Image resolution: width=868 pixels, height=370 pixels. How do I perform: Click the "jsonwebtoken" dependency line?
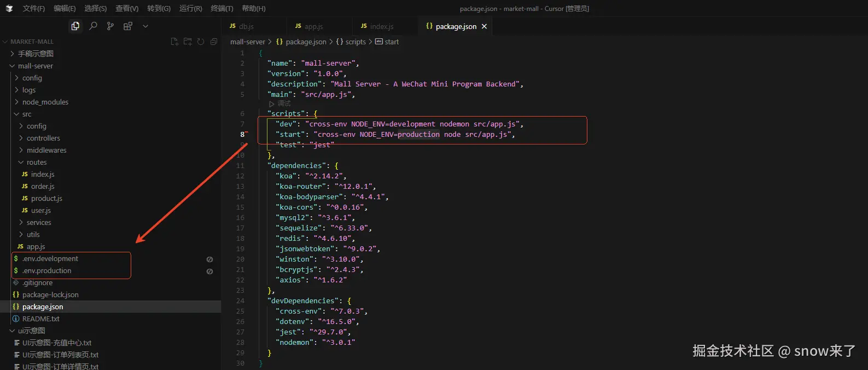[x=328, y=249]
